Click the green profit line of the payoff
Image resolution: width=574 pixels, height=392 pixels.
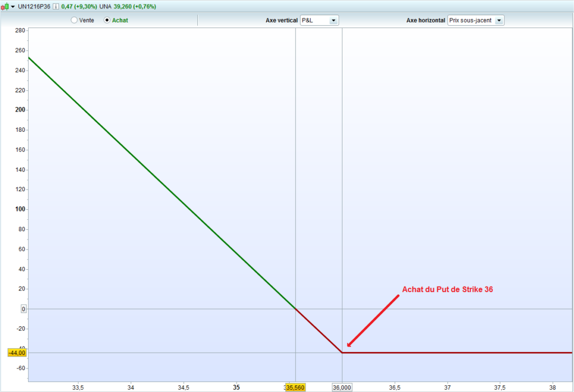pos(163,183)
